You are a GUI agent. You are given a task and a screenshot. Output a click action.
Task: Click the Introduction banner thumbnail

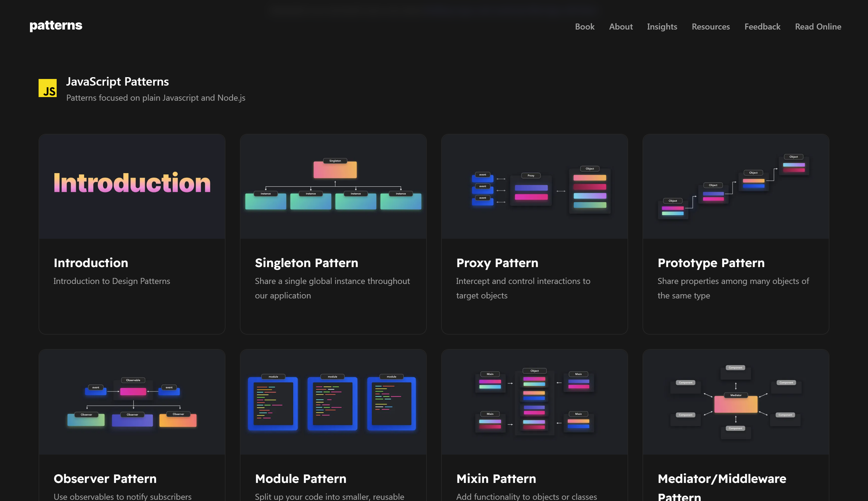132,186
